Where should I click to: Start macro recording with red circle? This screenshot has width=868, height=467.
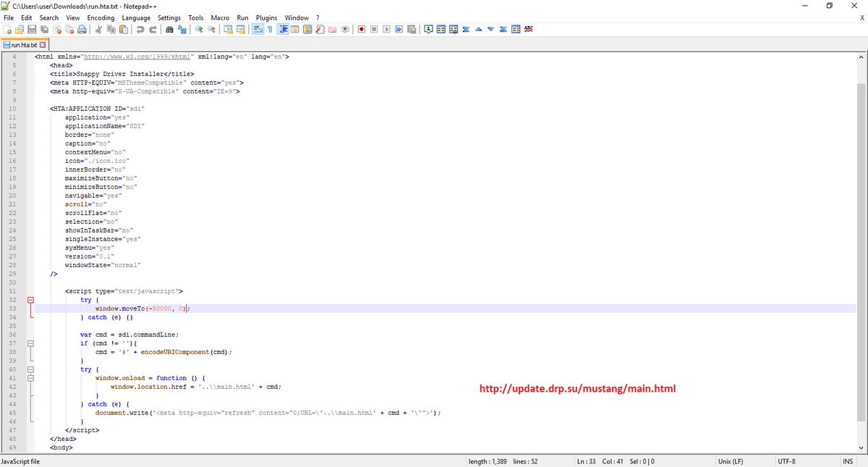(x=361, y=30)
